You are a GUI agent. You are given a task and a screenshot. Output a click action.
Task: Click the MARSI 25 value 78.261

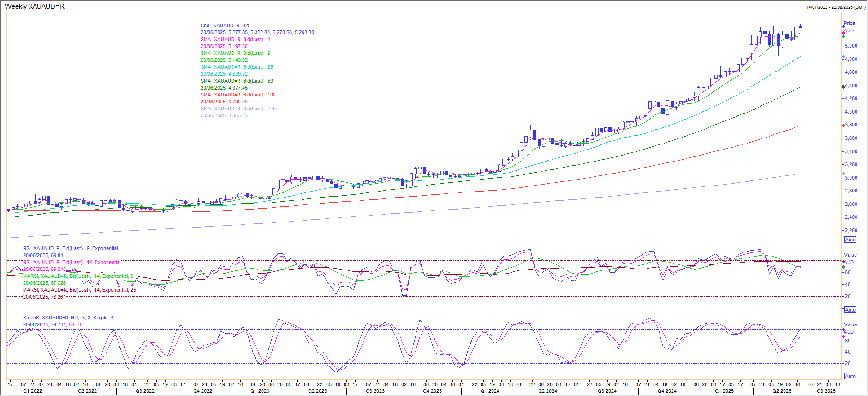click(x=44, y=297)
